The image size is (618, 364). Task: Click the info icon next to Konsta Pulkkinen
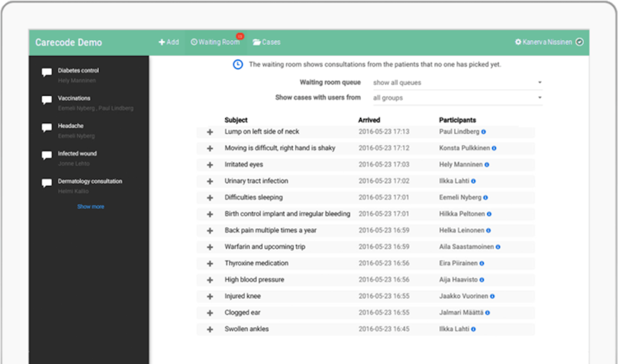pyautogui.click(x=494, y=148)
